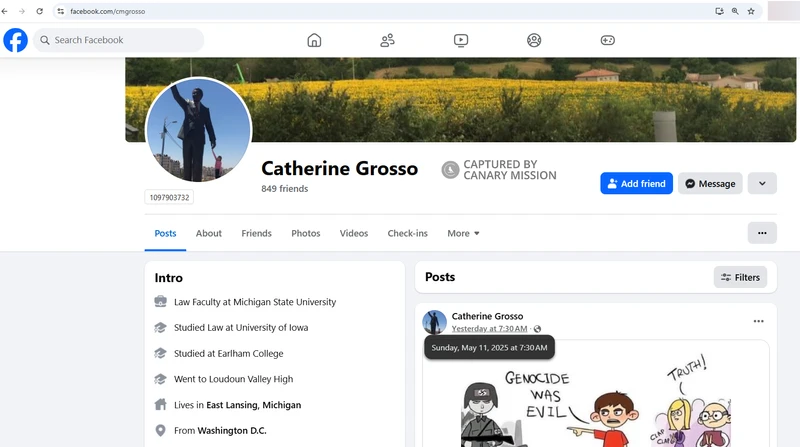Click Studied Law at University of Iowa text
Image resolution: width=800 pixels, height=447 pixels.
241,328
